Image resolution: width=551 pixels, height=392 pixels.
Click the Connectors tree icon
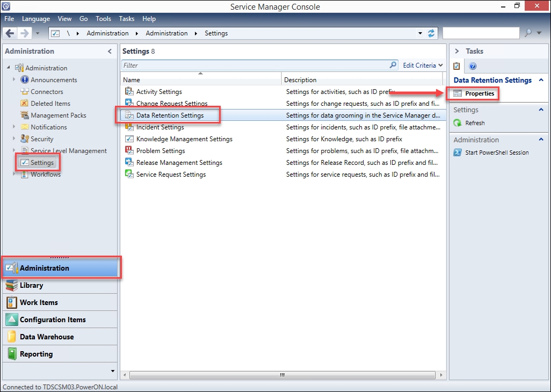pyautogui.click(x=25, y=92)
